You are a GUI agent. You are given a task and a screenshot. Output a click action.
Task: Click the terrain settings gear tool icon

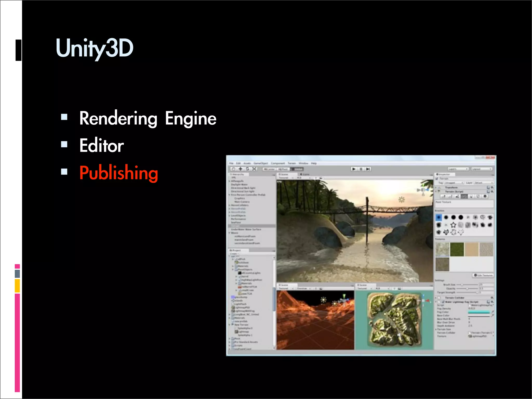pos(485,196)
